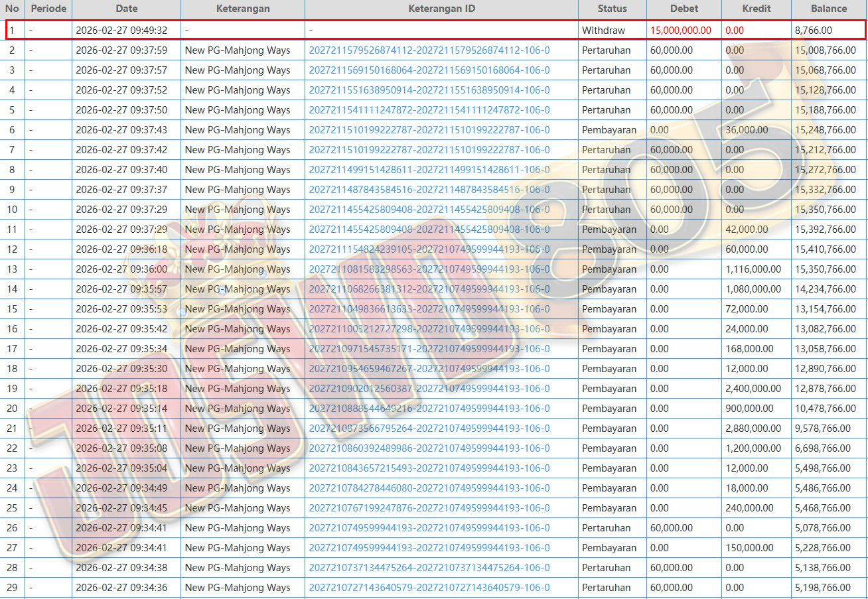Open ID link for 09:34:45 transaction

pos(429,508)
